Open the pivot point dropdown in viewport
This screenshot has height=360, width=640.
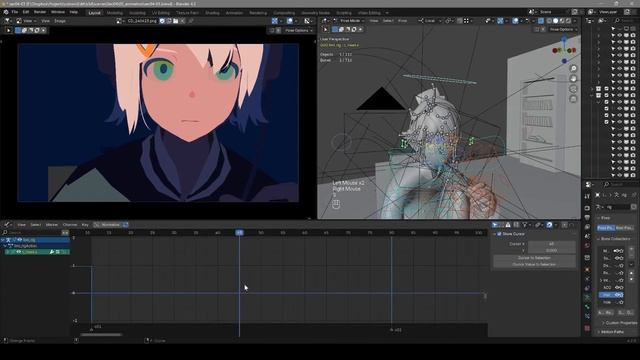pyautogui.click(x=449, y=20)
